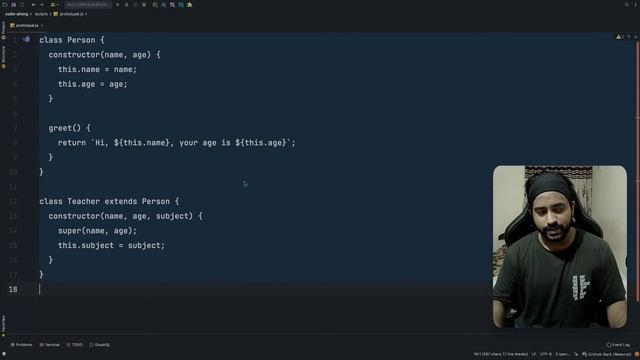Click on 'class Teacher extends Person {' line
The width and height of the screenshot is (640, 360).
(x=109, y=201)
